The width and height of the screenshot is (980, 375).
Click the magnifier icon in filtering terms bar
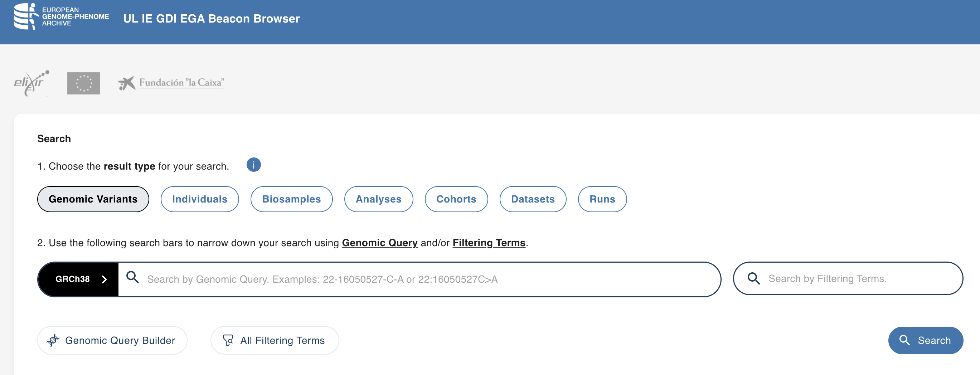coord(753,278)
